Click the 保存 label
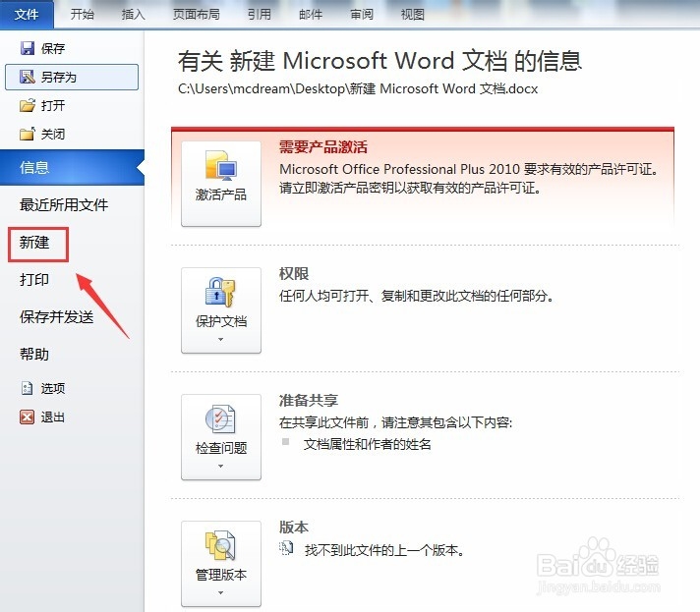The height and width of the screenshot is (612, 700). (x=53, y=48)
